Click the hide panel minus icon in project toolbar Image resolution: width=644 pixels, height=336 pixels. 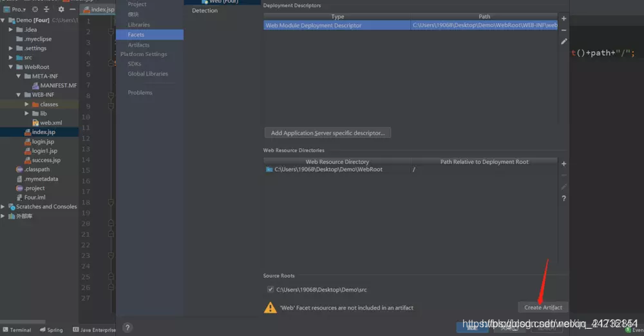pyautogui.click(x=72, y=9)
